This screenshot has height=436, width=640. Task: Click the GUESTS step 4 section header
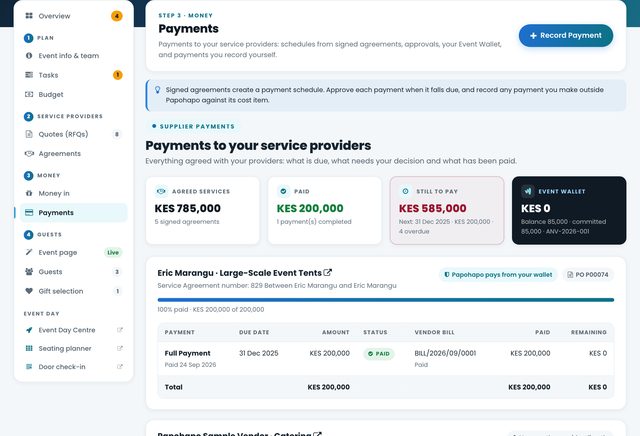[x=43, y=235]
